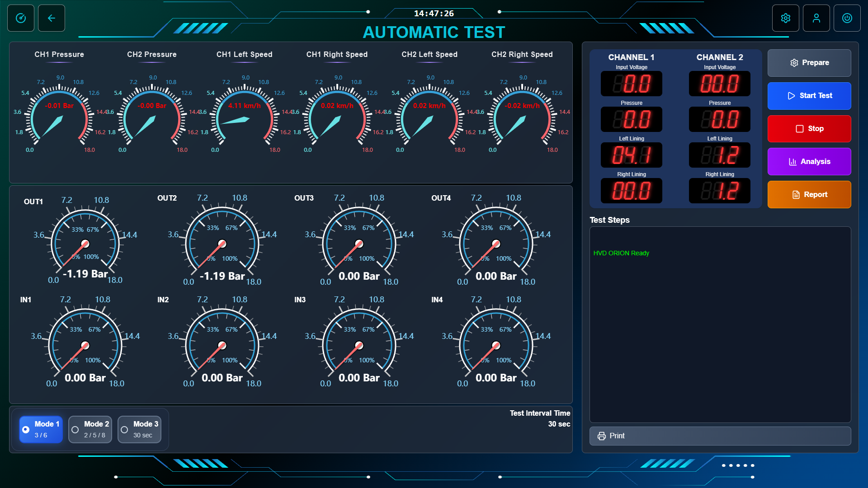
Task: Click the IN4 pressure gauge
Action: click(x=495, y=346)
